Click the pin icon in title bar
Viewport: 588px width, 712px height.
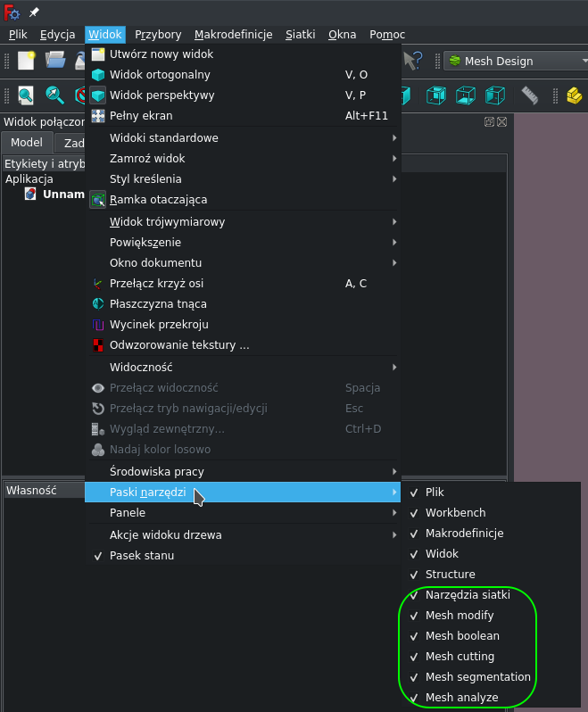[x=34, y=12]
